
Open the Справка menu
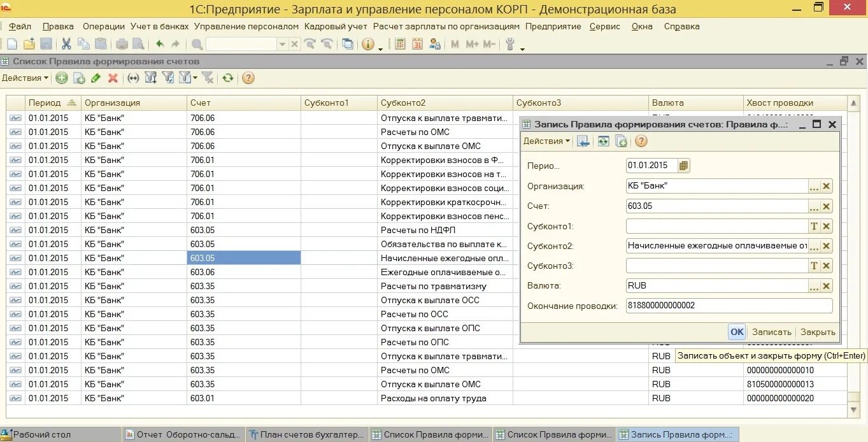[682, 26]
